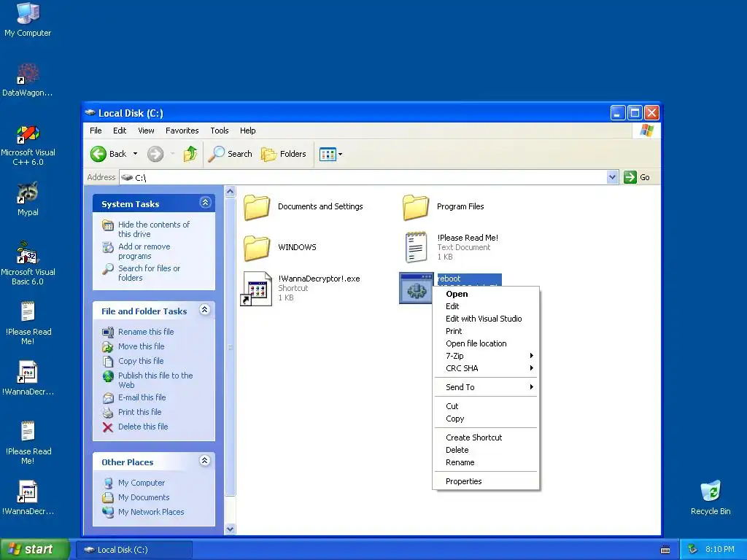The height and width of the screenshot is (560, 747).
Task: Click the Go button
Action: [636, 177]
